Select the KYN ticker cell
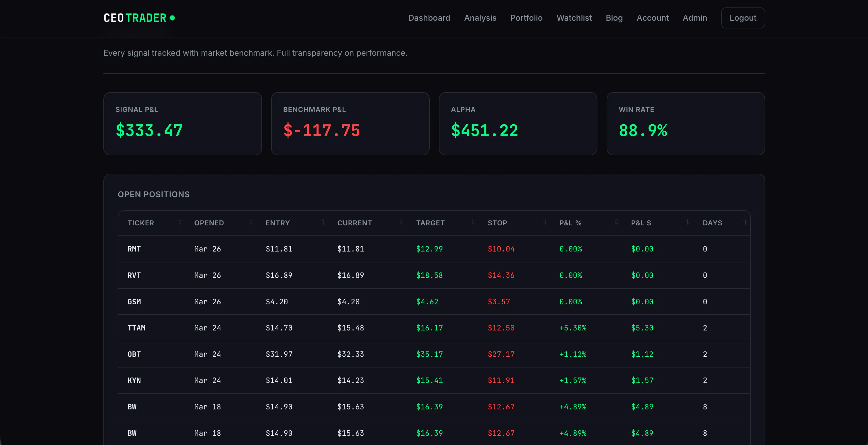This screenshot has height=445, width=868. coord(134,380)
